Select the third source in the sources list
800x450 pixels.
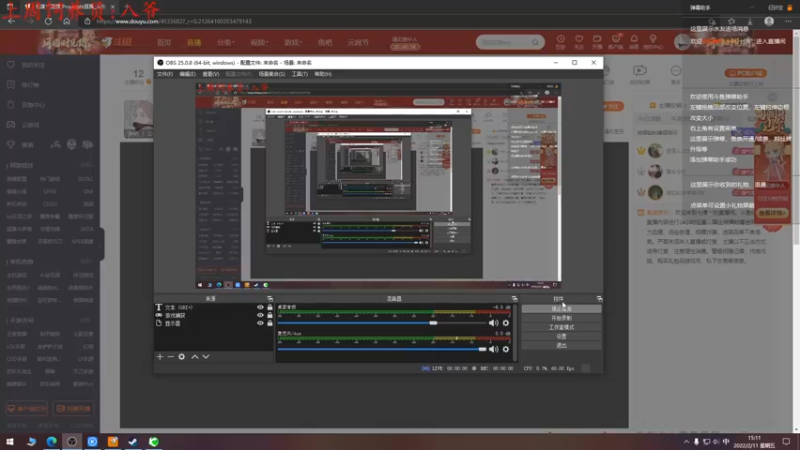(x=214, y=323)
